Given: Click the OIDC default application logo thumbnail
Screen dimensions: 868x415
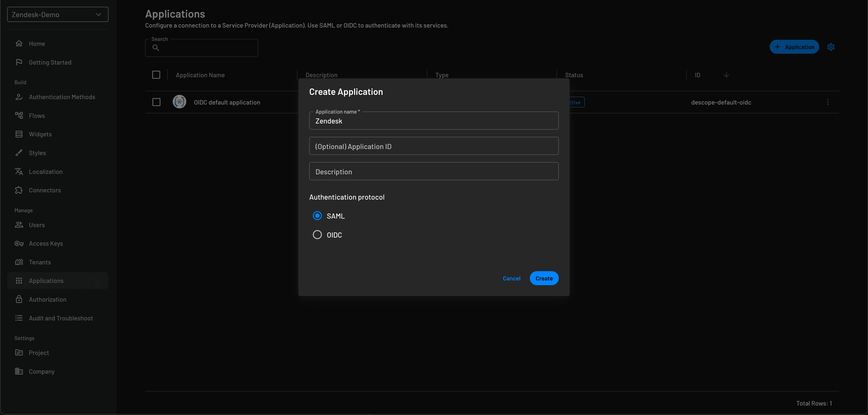Looking at the screenshot, I should pyautogui.click(x=179, y=102).
